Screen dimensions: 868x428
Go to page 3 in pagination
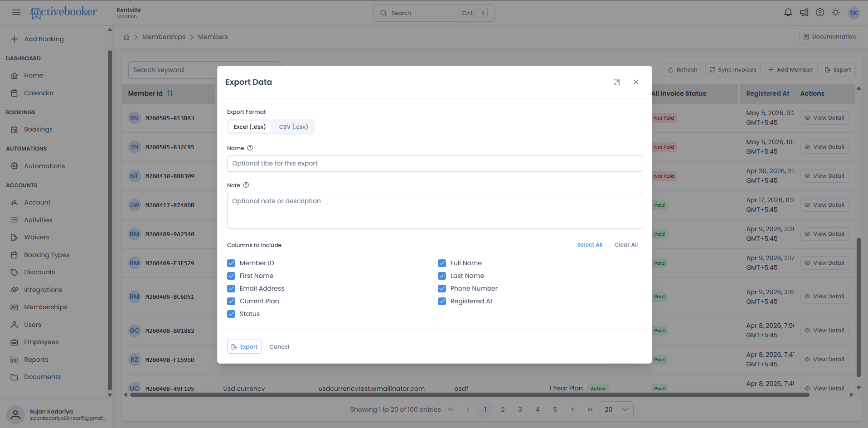(520, 409)
